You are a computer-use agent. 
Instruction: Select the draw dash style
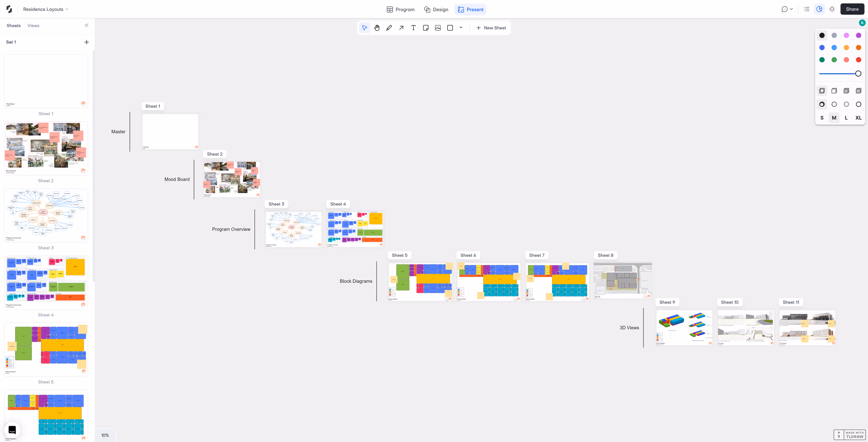click(822, 104)
